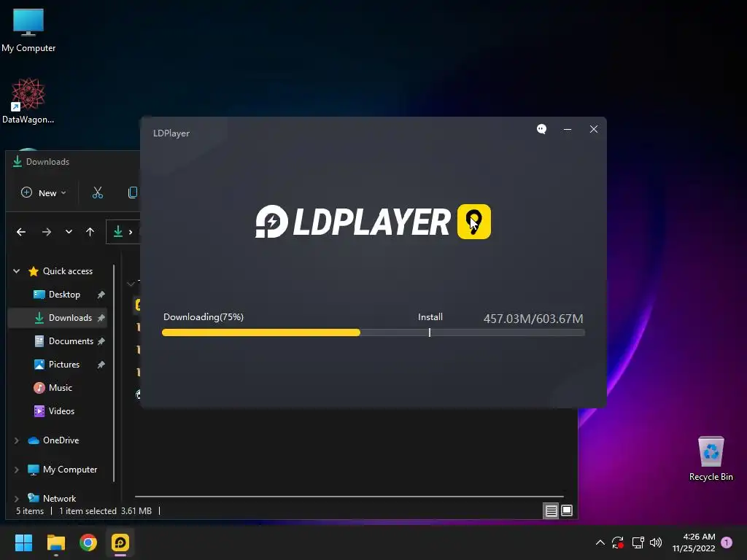Click the LDPlayer taskbar icon
The height and width of the screenshot is (560, 747).
click(120, 542)
